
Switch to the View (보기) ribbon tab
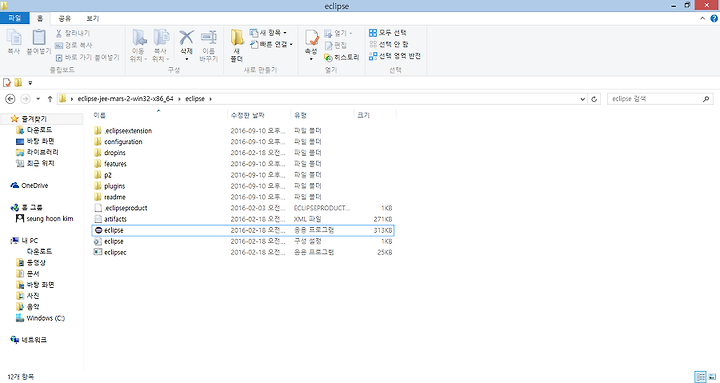pyautogui.click(x=92, y=18)
